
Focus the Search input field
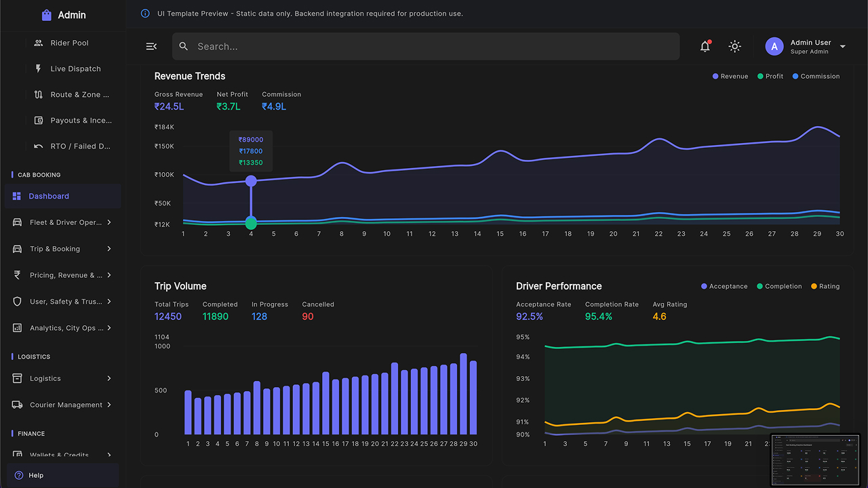click(x=426, y=46)
